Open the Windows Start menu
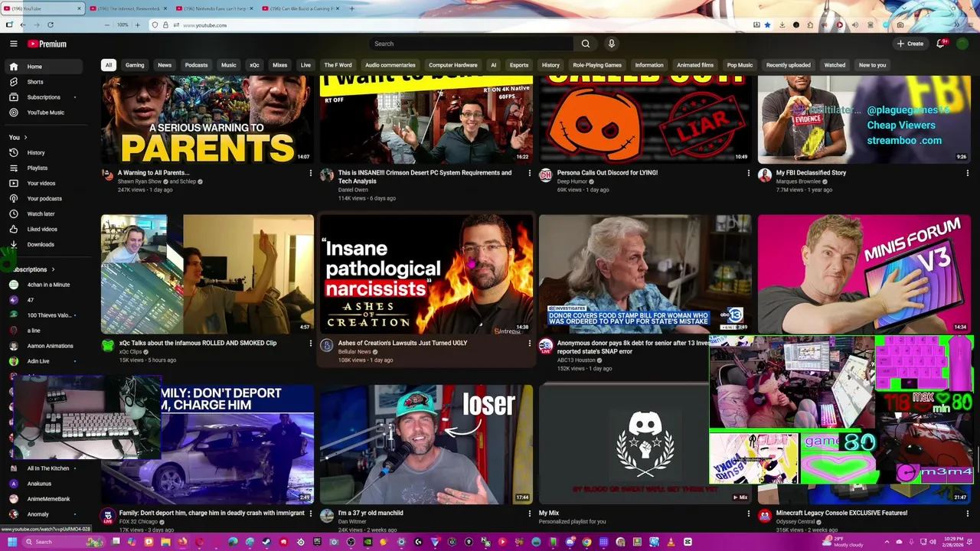The image size is (980, 551). [x=11, y=542]
